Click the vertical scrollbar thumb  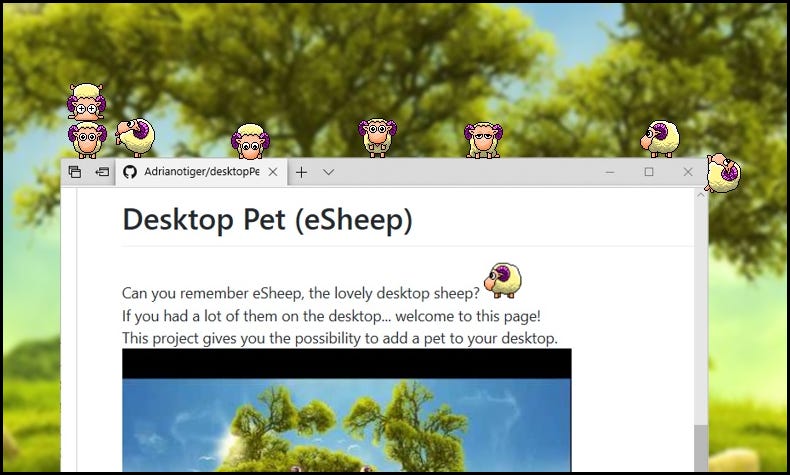[x=701, y=448]
